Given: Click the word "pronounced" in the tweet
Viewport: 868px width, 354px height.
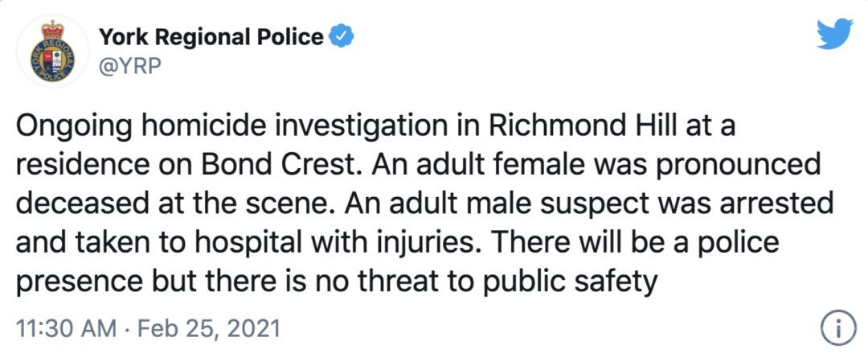Looking at the screenshot, I should (x=749, y=164).
